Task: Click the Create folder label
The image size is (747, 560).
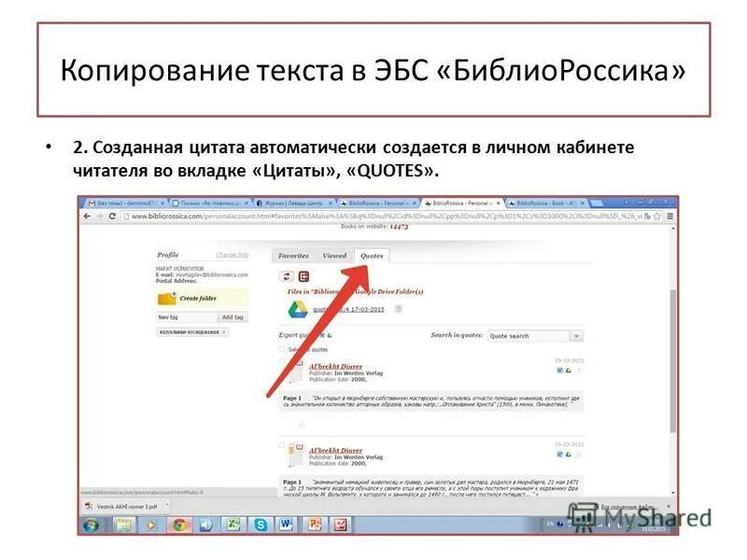Action: point(198,298)
